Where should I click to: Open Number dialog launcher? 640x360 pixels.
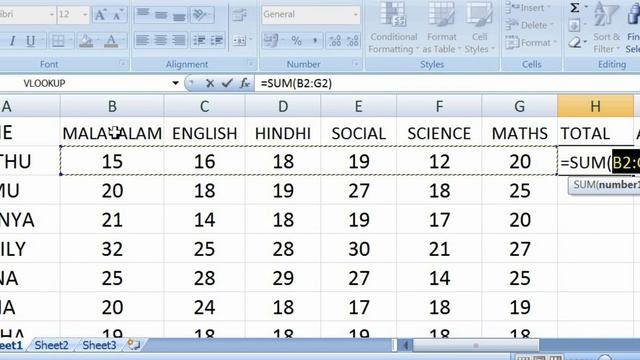tap(356, 64)
